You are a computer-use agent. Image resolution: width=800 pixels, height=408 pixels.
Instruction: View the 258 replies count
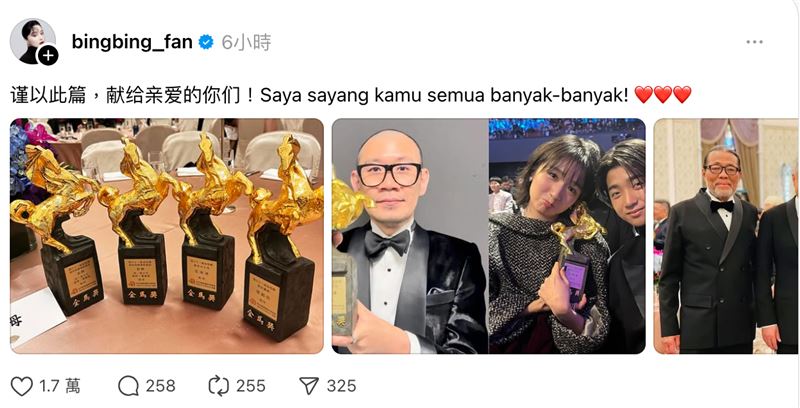pos(161,386)
